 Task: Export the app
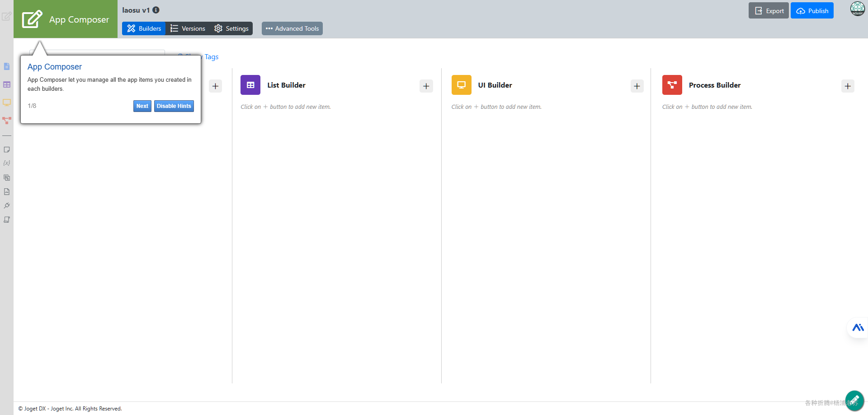click(769, 11)
